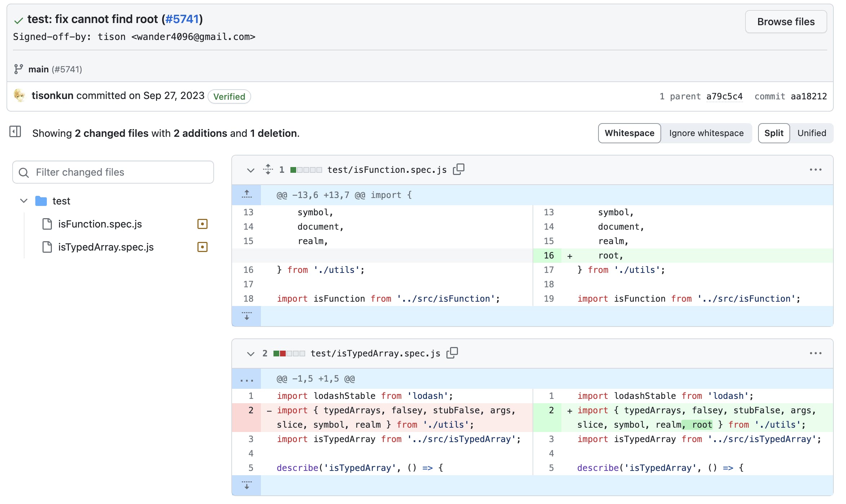The height and width of the screenshot is (504, 846).
Task: Click the test folder icon
Action: point(41,201)
